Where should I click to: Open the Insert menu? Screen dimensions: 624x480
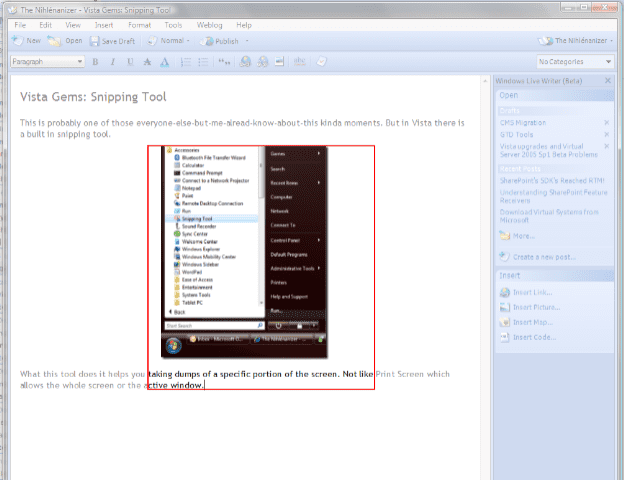pyautogui.click(x=104, y=25)
